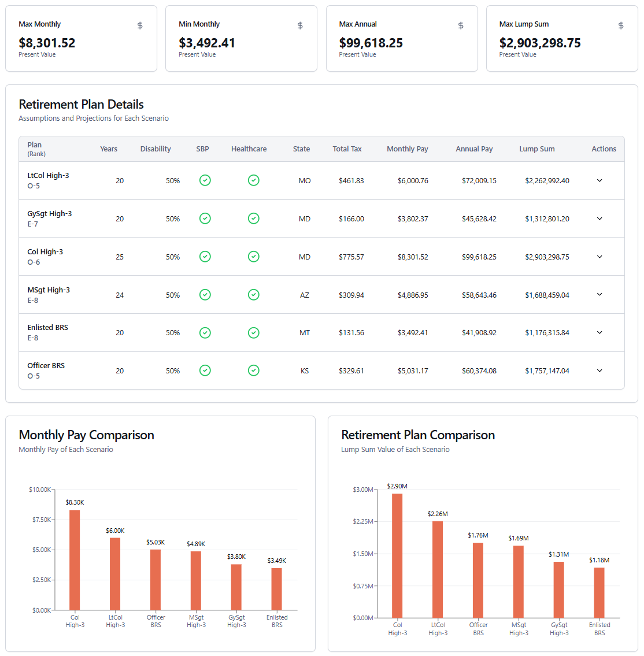This screenshot has width=644, height=656.
Task: Click the $99,618.25 Max Annual card value
Action: click(x=371, y=43)
